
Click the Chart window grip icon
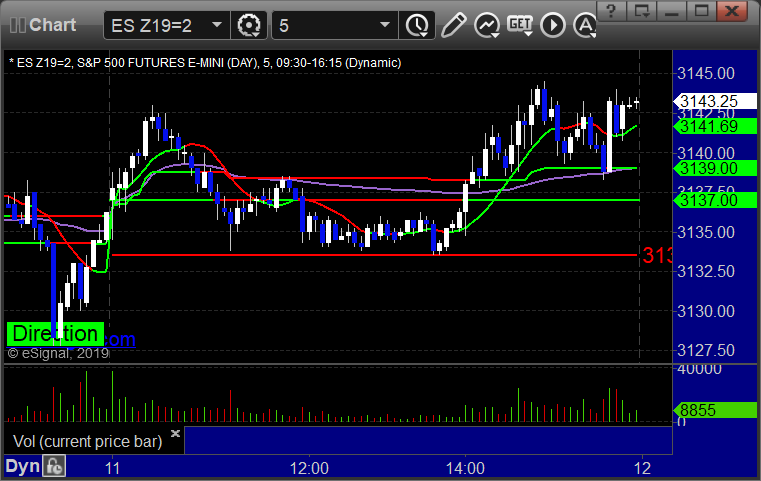pos(17,25)
